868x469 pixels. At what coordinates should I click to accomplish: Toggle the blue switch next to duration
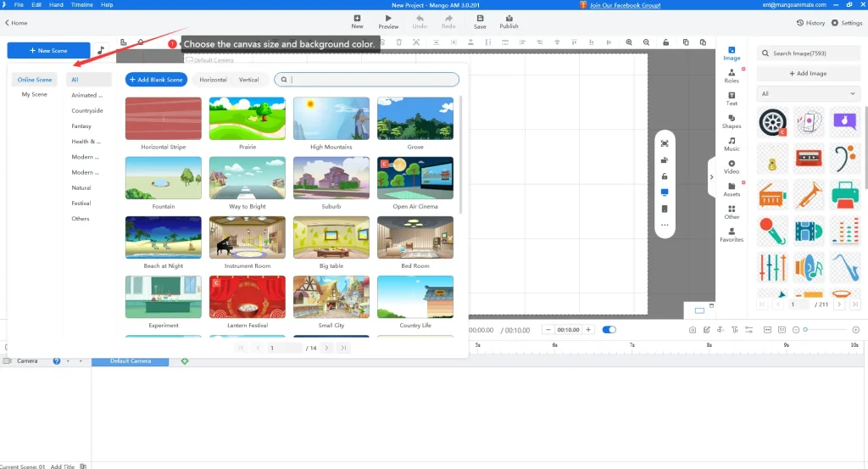click(x=609, y=329)
